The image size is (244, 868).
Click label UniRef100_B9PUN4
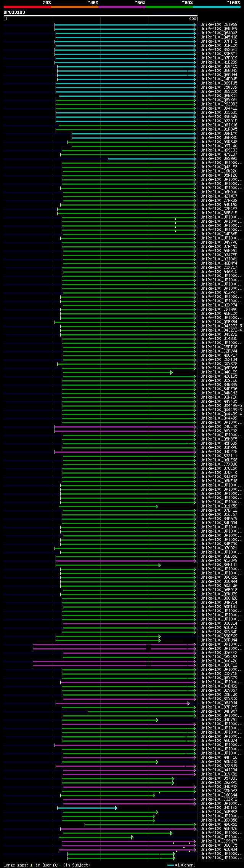coord(219,640)
